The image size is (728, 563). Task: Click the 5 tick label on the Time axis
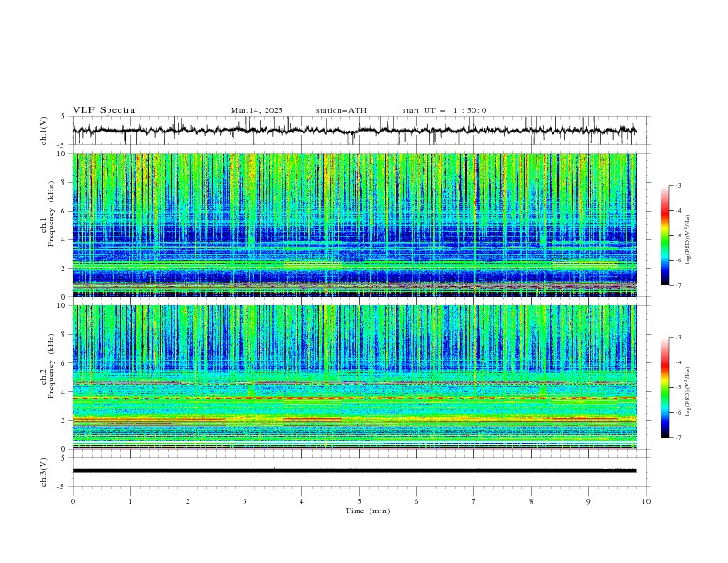coord(359,501)
